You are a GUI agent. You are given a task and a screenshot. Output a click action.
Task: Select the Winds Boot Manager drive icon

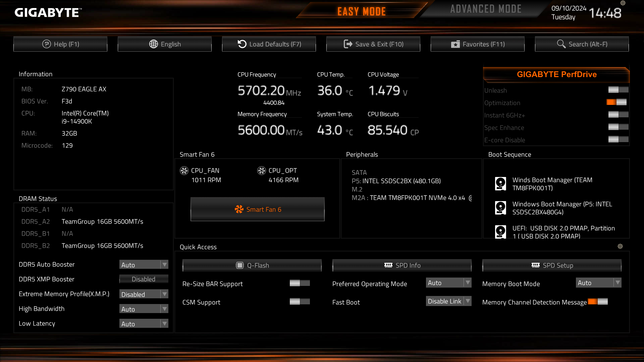(500, 184)
